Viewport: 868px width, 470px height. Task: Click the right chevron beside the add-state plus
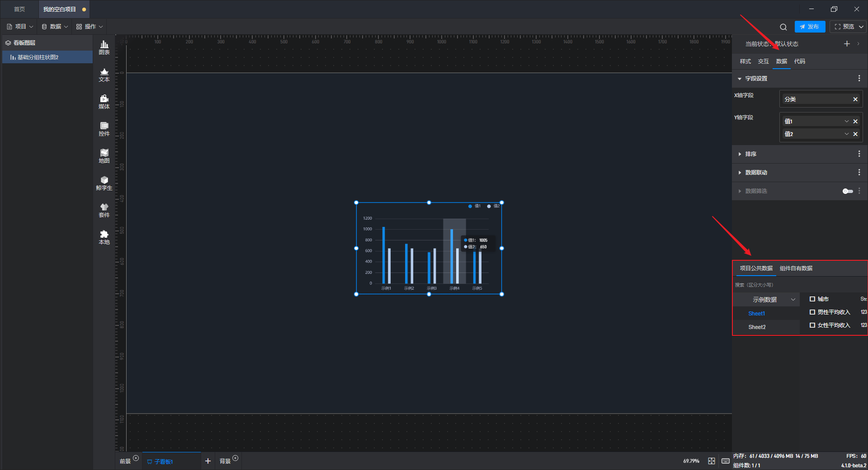(858, 44)
